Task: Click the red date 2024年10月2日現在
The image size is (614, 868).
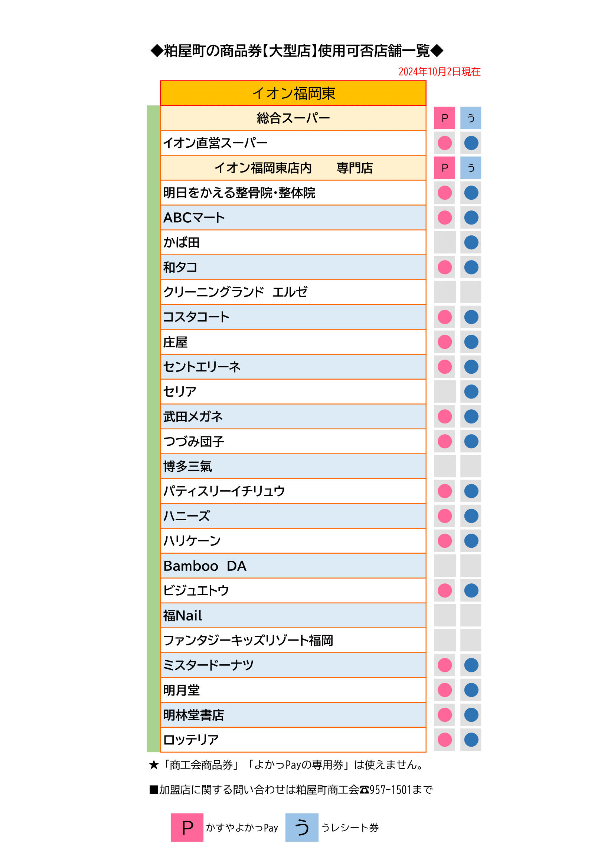Action: coord(439,72)
